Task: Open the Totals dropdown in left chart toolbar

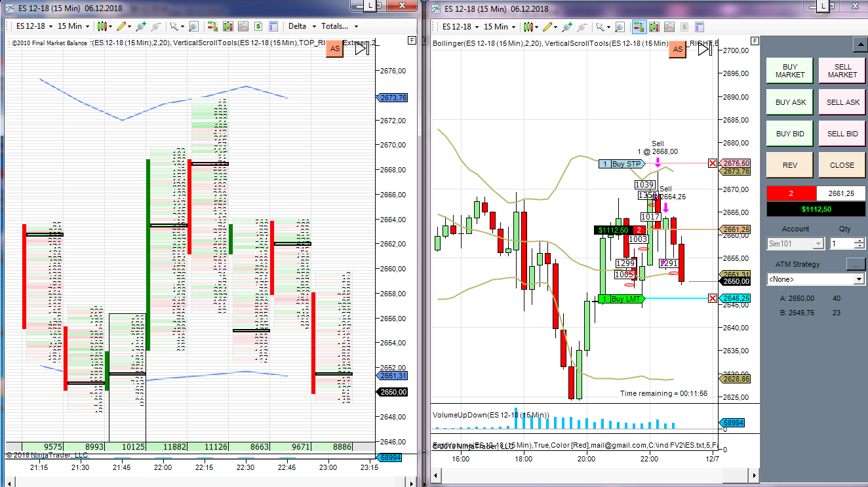Action: (340, 26)
